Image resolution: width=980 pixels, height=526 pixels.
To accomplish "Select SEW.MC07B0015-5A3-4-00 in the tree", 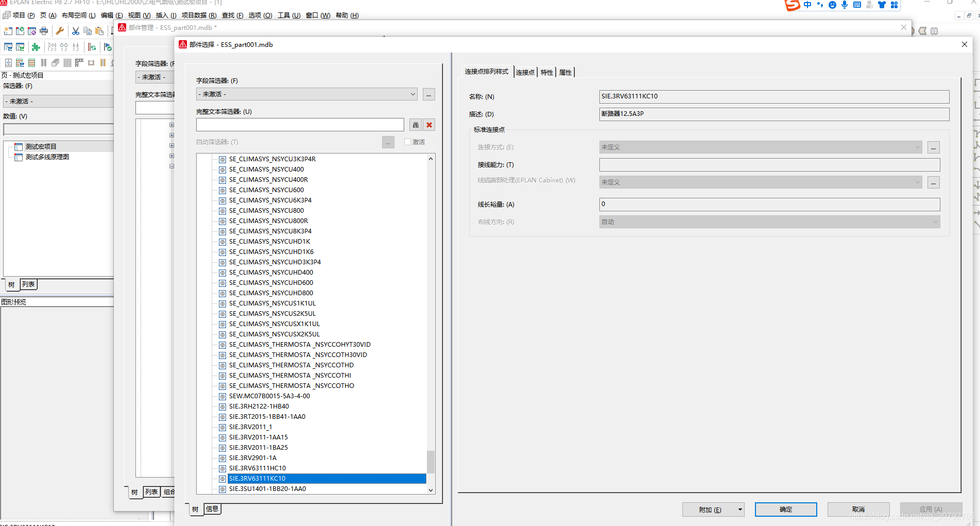I will point(269,396).
